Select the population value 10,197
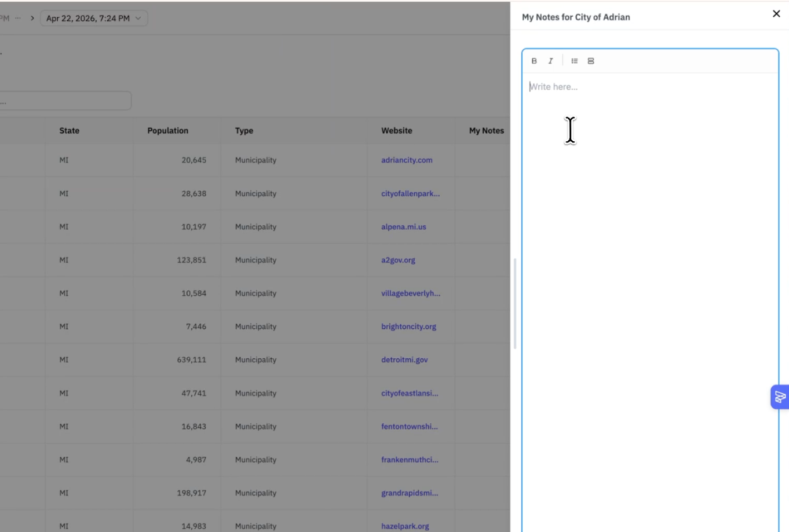The width and height of the screenshot is (789, 532). pos(193,227)
